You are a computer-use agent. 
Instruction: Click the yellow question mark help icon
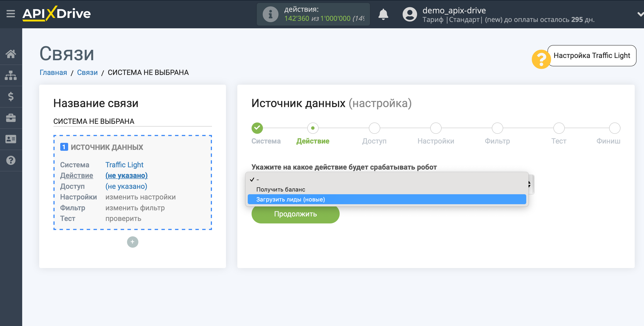541,59
